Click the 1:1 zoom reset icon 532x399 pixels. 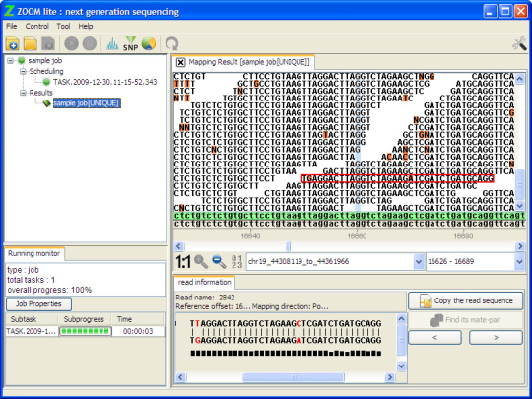click(x=182, y=262)
